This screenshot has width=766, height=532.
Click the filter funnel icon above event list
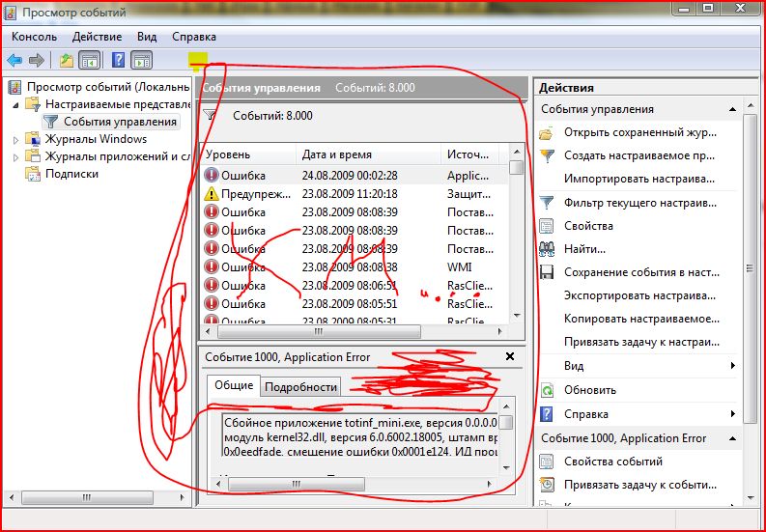[210, 116]
